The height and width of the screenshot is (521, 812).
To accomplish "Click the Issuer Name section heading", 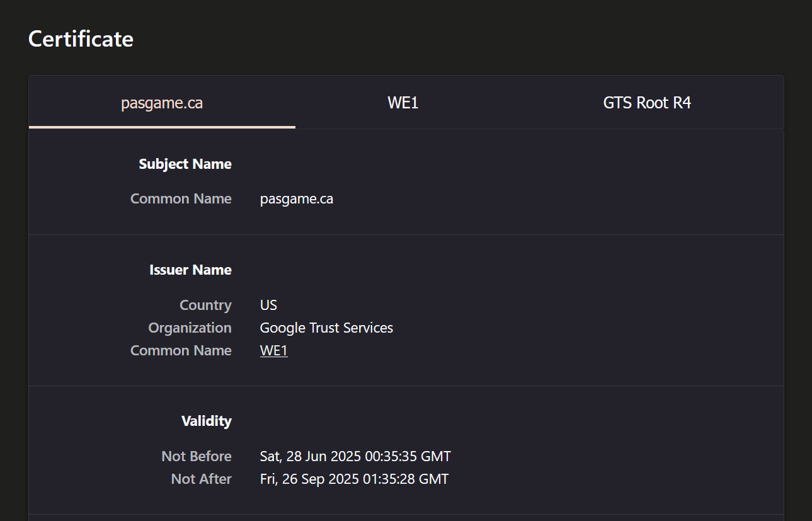I will 190,270.
